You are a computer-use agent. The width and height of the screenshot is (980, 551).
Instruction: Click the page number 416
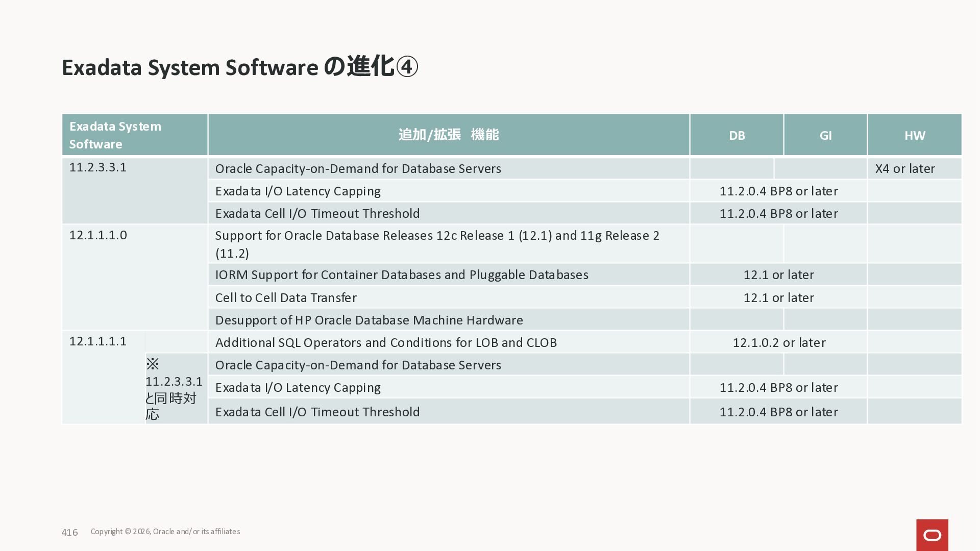click(69, 533)
